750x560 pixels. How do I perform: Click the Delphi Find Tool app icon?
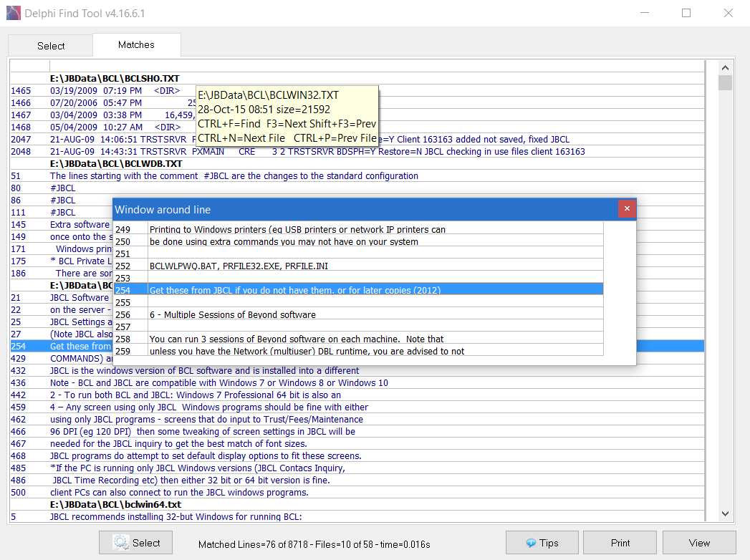pyautogui.click(x=13, y=13)
